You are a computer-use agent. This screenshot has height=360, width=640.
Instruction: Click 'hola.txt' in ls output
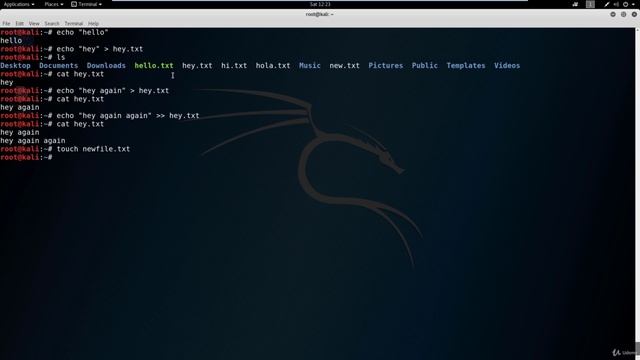click(x=273, y=66)
